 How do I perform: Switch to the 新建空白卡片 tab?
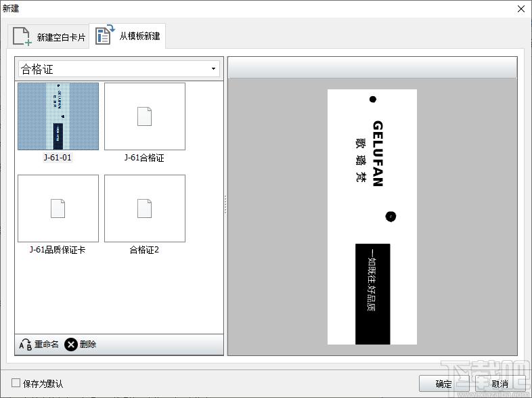(x=49, y=37)
